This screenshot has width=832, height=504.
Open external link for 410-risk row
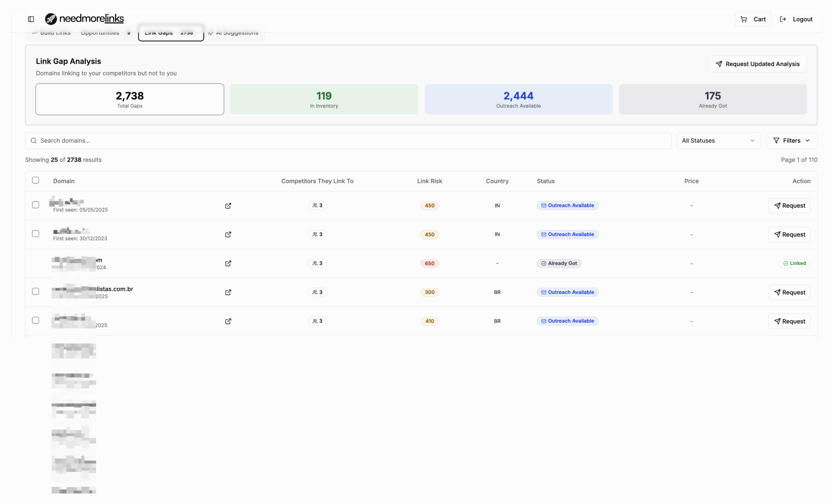pyautogui.click(x=228, y=321)
